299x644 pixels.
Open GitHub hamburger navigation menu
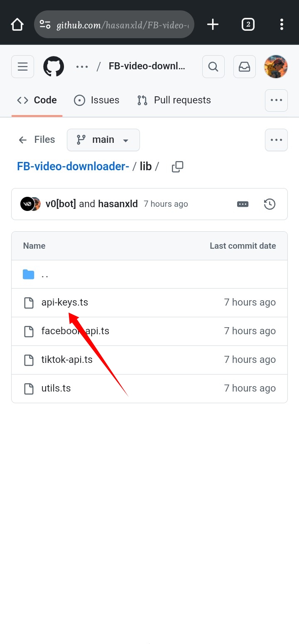(22, 66)
